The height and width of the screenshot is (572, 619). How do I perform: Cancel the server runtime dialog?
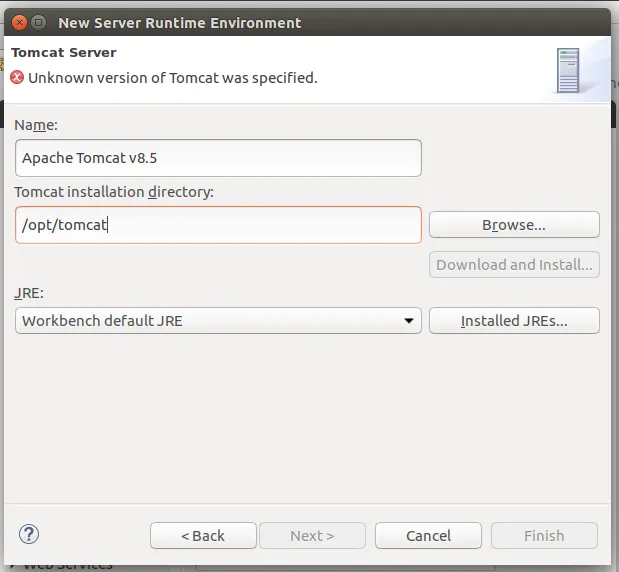point(428,536)
